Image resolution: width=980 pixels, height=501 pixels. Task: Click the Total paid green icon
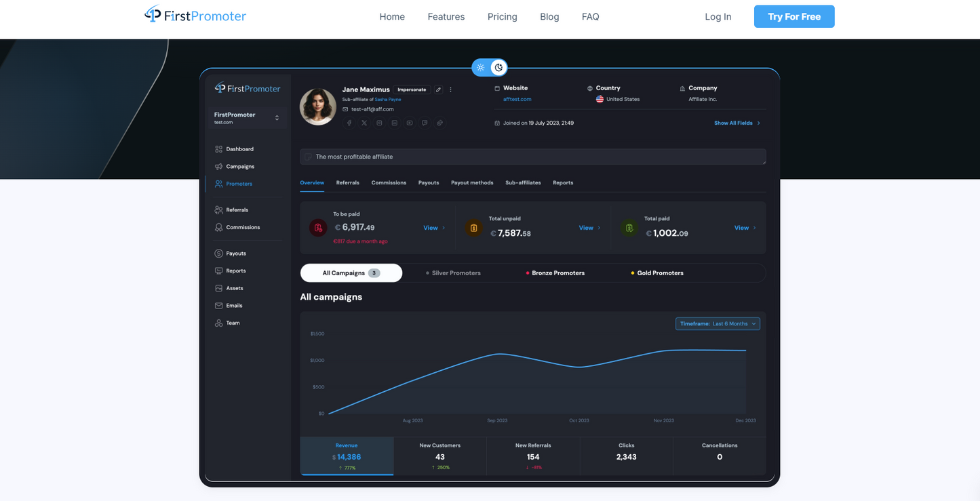pos(629,228)
